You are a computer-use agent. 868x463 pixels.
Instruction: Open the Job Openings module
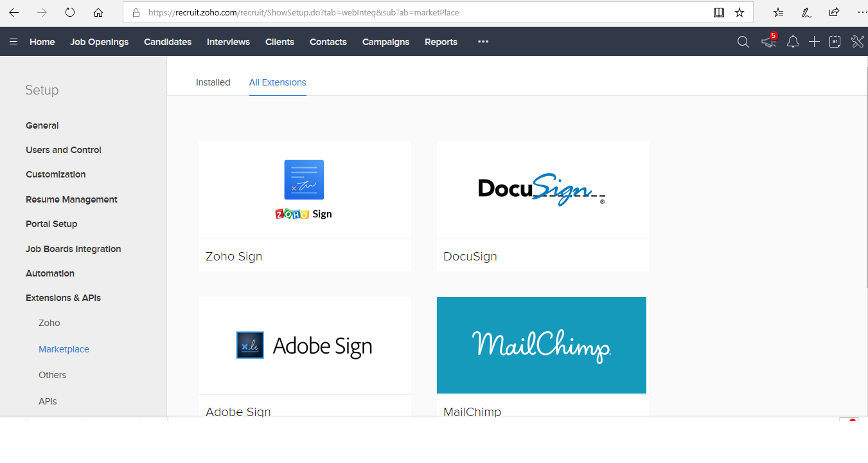(100, 42)
